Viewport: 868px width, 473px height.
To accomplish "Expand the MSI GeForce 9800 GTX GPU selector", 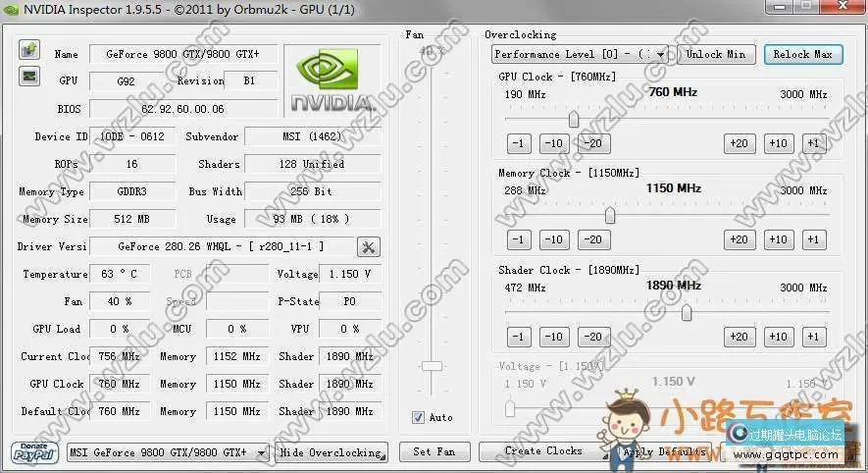I will point(168,452).
